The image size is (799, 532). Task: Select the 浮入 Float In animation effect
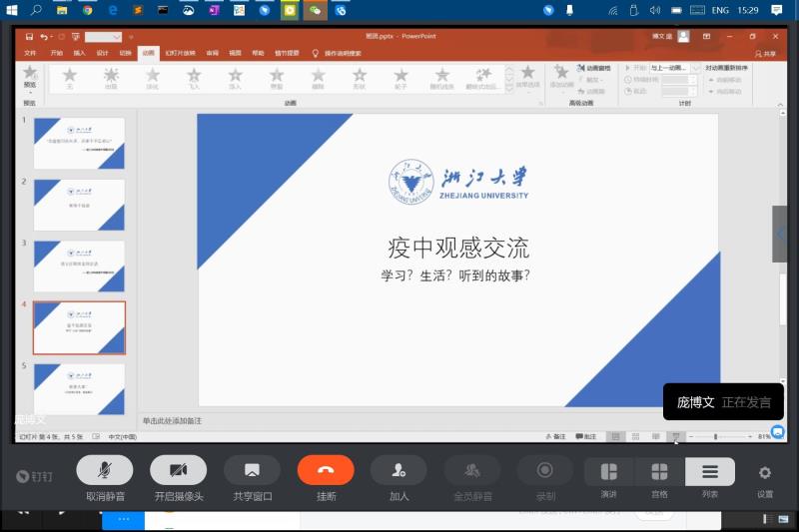(235, 79)
